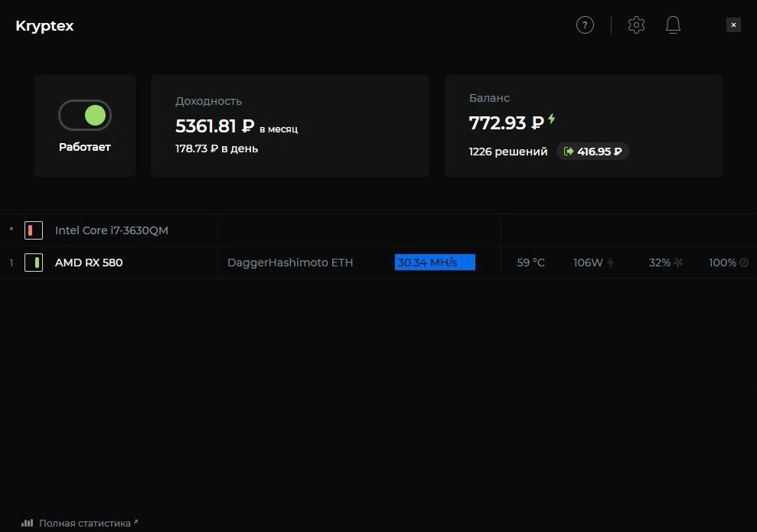Screen dimensions: 757x532
Task: Click the 59 °C temperature value
Action: 530,263
